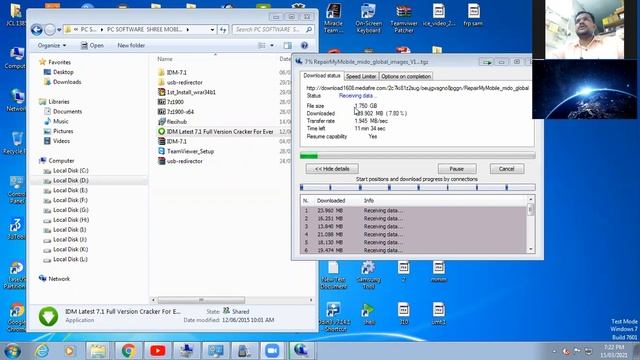Select Local Disk (F:)
Screen dimensions: 640x360
pyautogui.click(x=71, y=200)
